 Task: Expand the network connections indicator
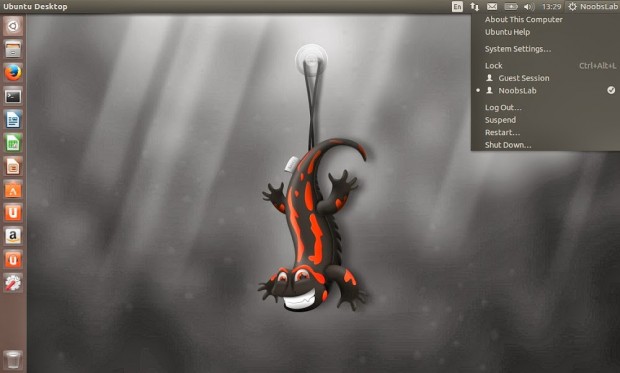pos(474,7)
